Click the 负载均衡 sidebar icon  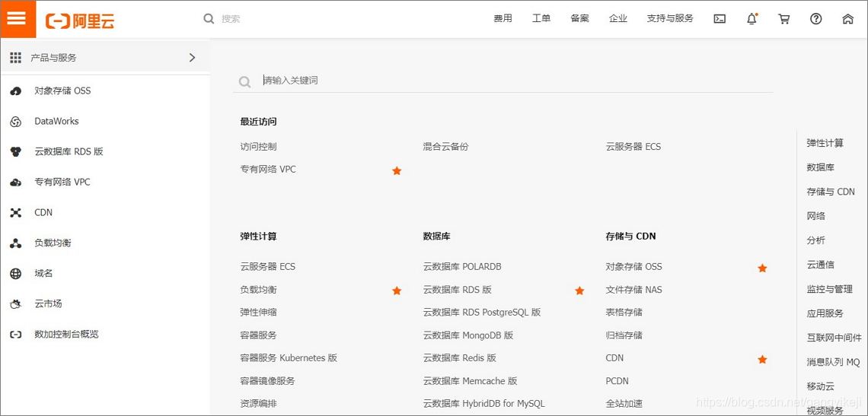tap(16, 243)
